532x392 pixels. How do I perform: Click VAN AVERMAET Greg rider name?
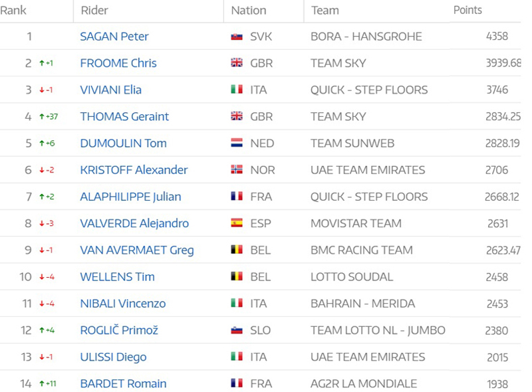point(137,250)
